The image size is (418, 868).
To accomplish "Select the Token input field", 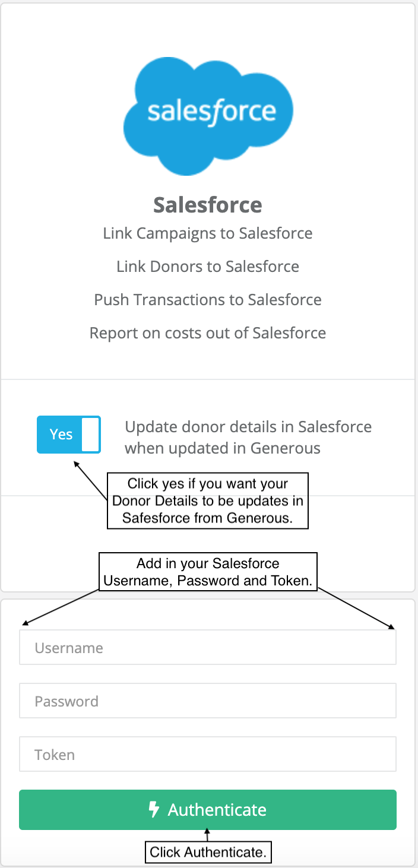I will [x=208, y=754].
